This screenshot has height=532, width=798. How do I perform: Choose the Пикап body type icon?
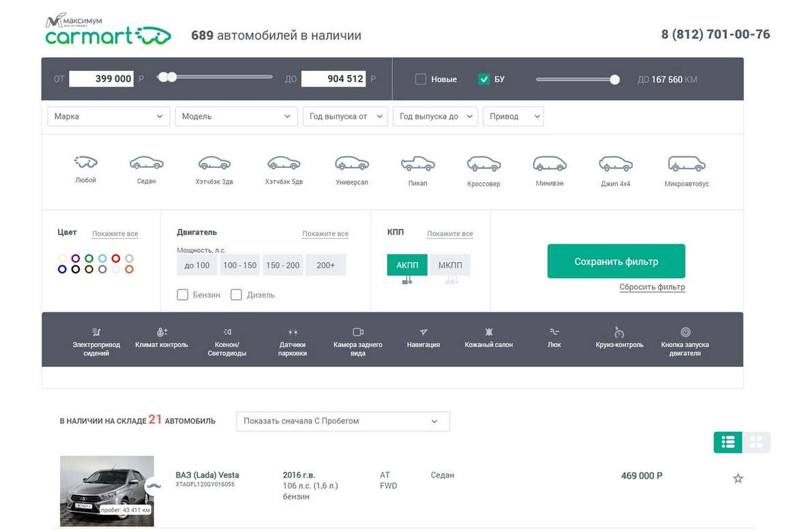[x=417, y=164]
